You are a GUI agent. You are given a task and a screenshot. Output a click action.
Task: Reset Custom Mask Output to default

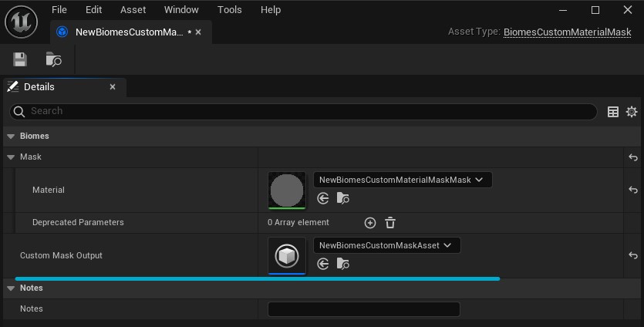(633, 255)
